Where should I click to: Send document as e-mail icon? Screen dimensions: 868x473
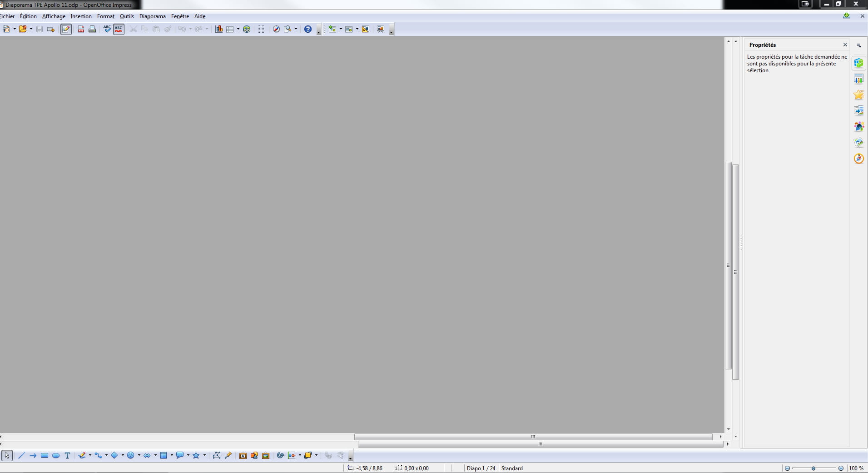coord(51,29)
